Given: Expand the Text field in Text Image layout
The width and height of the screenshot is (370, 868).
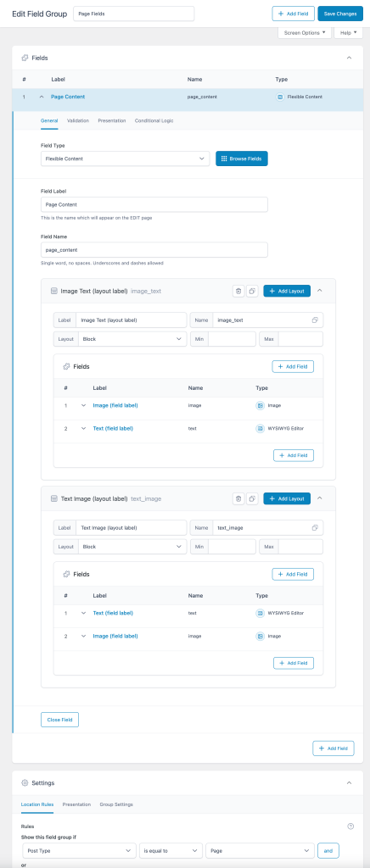Looking at the screenshot, I should [x=84, y=613].
